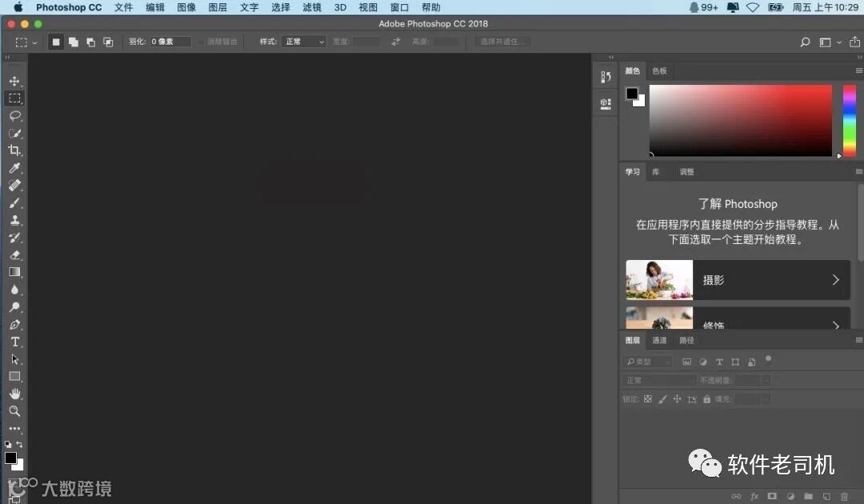Image resolution: width=864 pixels, height=504 pixels.
Task: Collapse the right panels double-arrow
Action: pos(859,58)
